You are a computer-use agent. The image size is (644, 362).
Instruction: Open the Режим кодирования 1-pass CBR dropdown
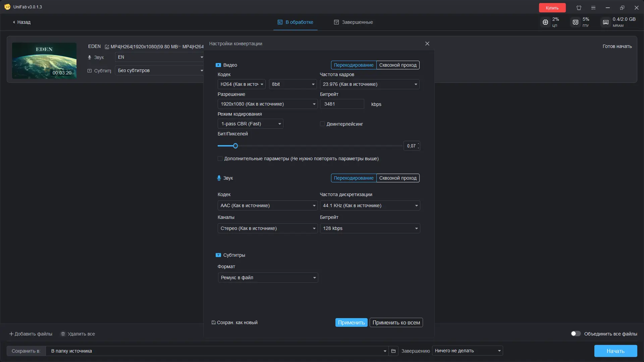click(x=250, y=124)
